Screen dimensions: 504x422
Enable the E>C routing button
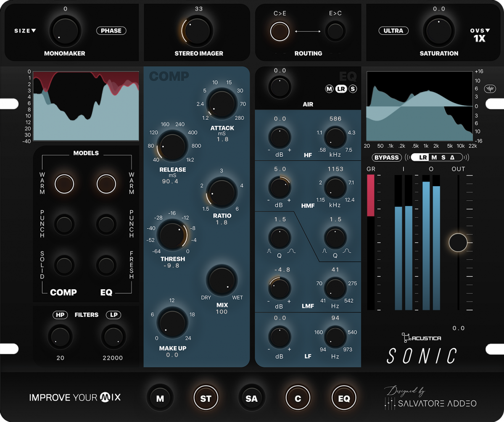pos(335,32)
